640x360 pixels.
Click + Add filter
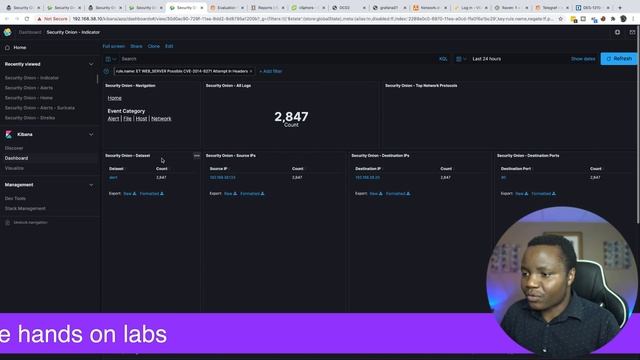(x=271, y=71)
